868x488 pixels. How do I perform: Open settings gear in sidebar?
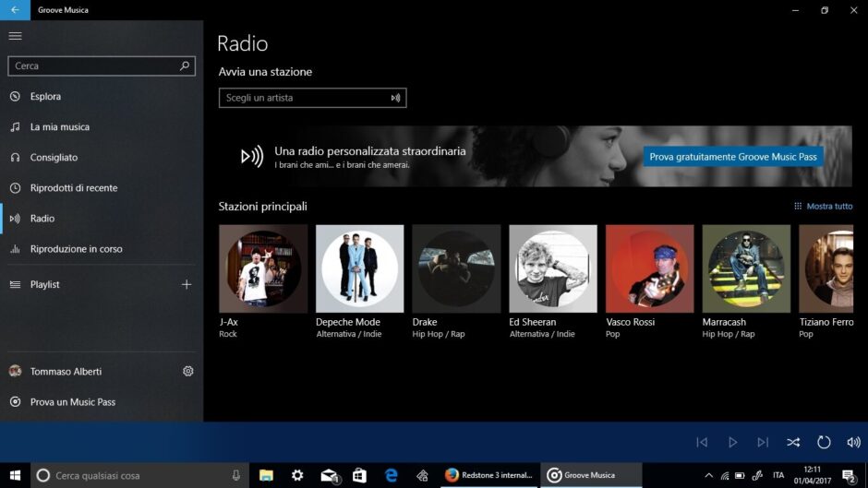tap(188, 371)
